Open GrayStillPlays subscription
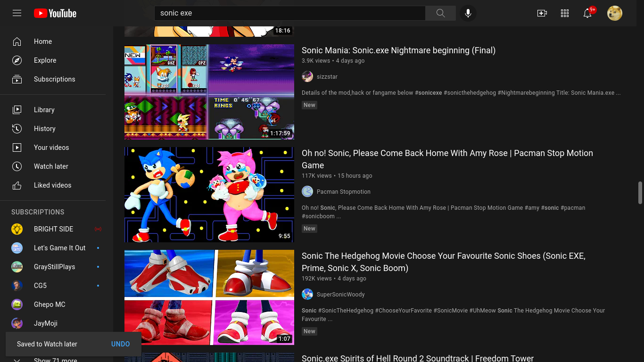Screen dimensions: 644x362 coord(57,267)
